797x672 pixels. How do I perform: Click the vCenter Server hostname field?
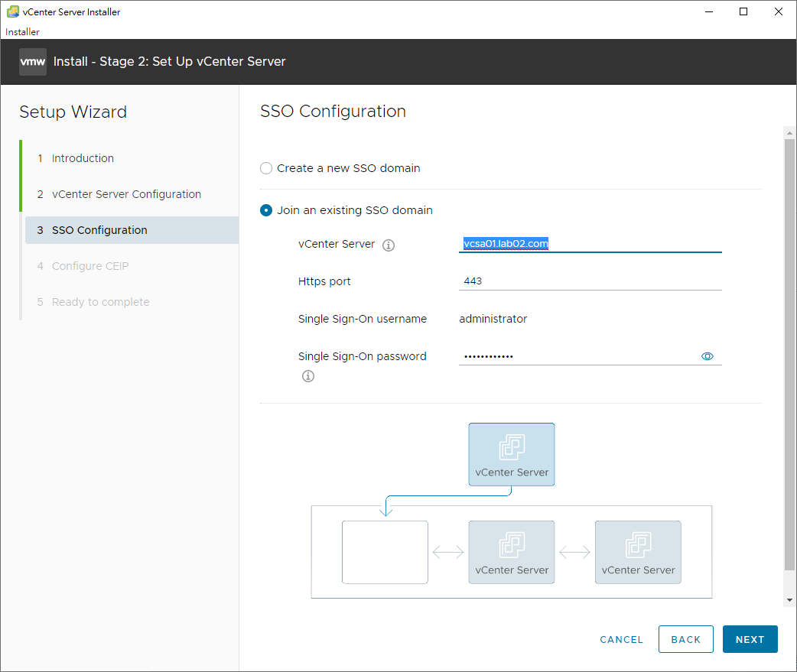590,244
